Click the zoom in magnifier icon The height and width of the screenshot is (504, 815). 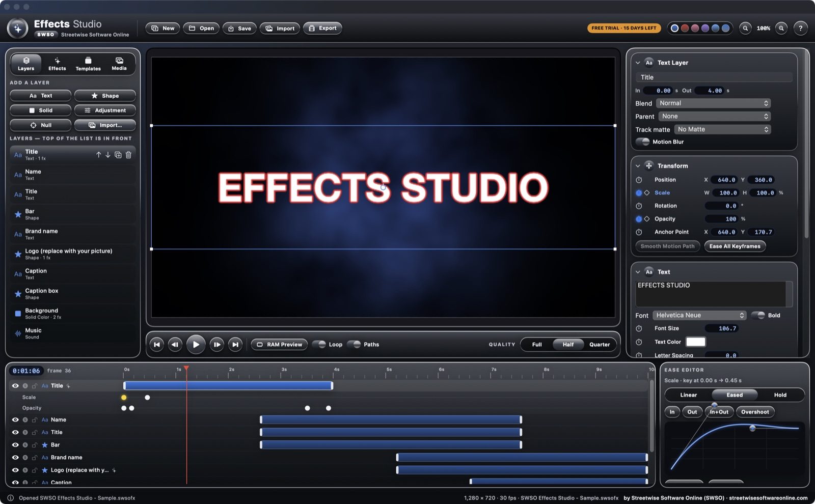(x=781, y=29)
